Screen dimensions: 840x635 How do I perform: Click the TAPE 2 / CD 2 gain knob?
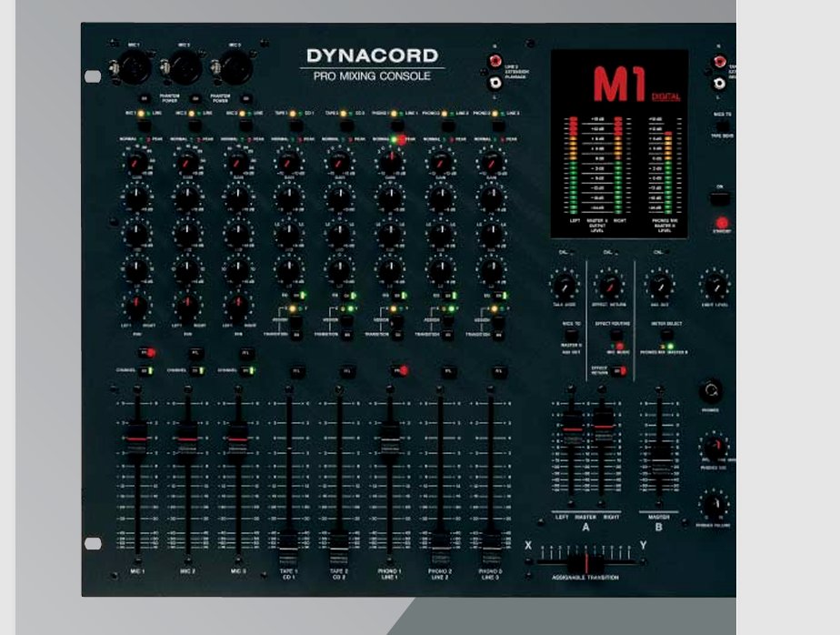(339, 161)
